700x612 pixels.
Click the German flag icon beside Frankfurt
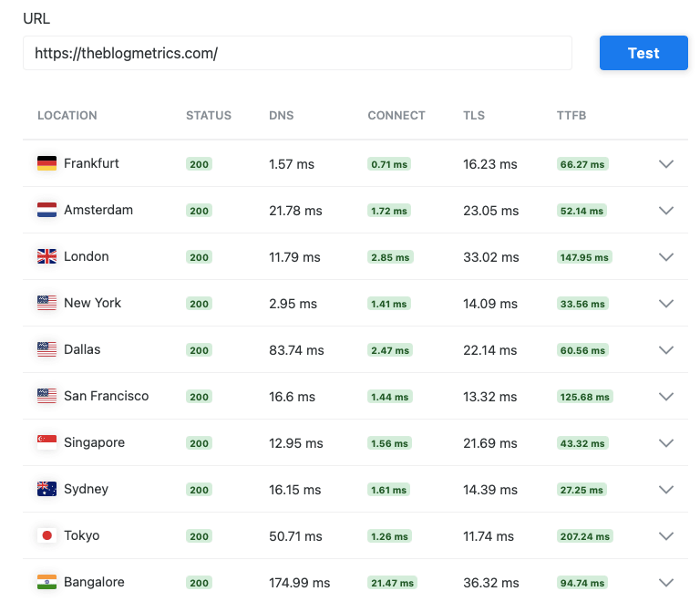point(46,164)
